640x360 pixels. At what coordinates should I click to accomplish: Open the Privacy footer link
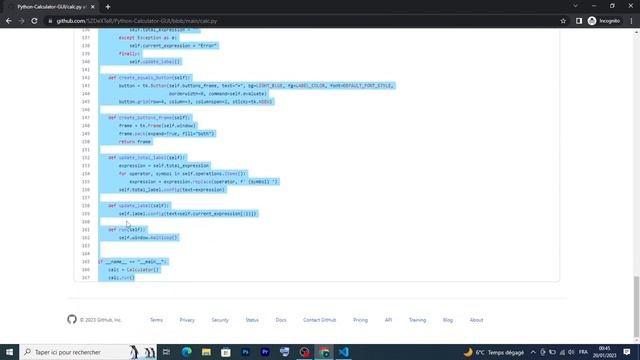tap(187, 320)
